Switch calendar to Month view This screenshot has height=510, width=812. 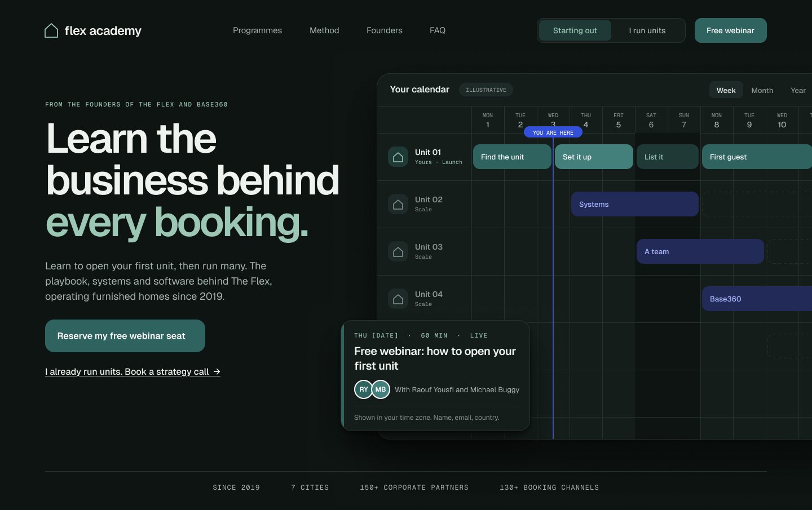762,90
